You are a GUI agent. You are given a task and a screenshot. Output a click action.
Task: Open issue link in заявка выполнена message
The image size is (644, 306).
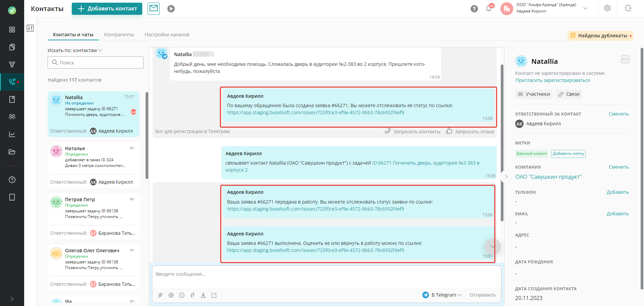(x=316, y=250)
